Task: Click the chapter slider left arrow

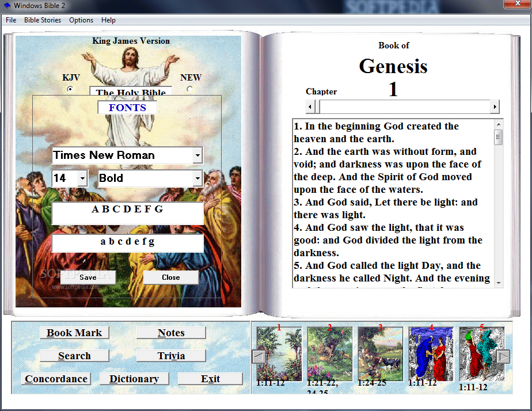Action: [x=310, y=107]
